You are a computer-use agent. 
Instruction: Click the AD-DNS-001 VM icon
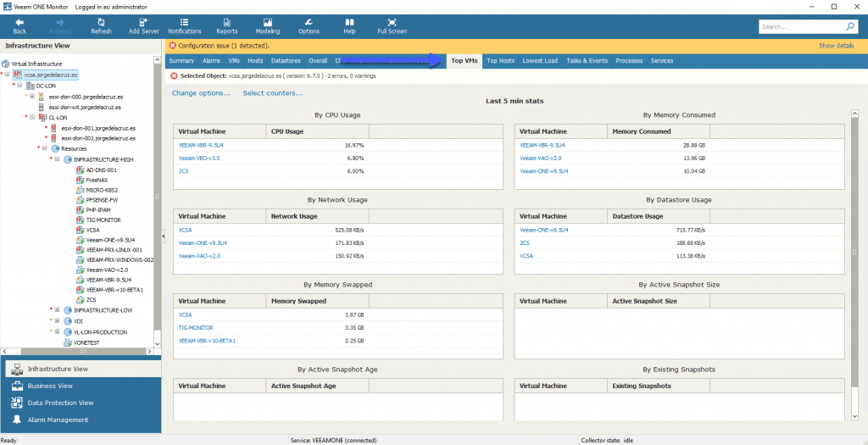[x=81, y=170]
